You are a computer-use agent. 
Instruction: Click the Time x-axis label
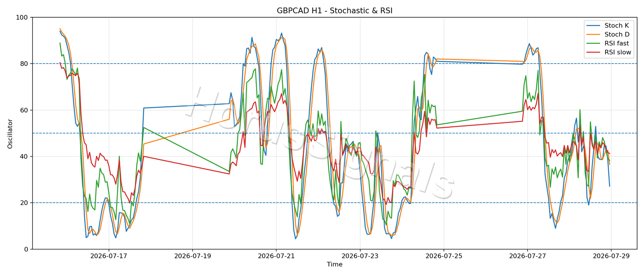click(x=334, y=264)
